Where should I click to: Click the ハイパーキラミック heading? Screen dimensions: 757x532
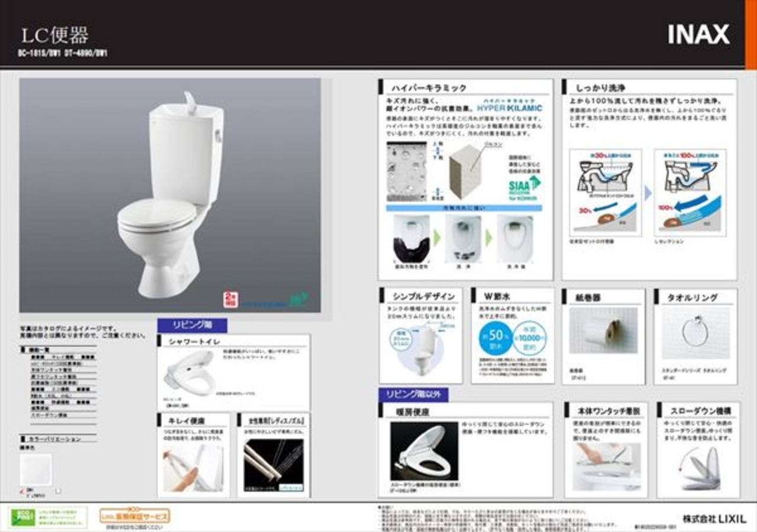[428, 88]
